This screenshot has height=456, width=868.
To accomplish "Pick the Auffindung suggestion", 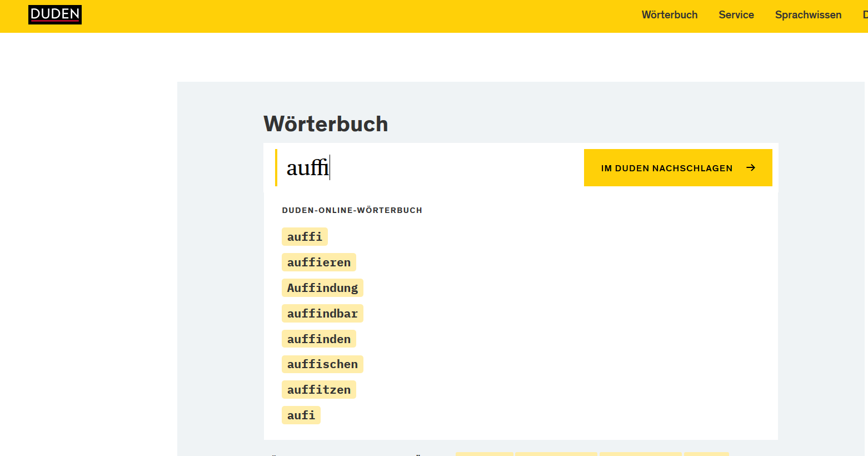I will point(322,288).
